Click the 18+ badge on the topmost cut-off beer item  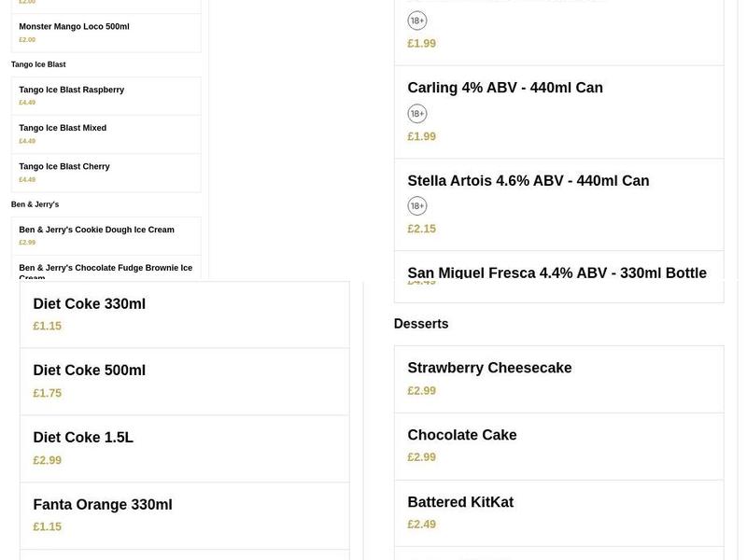[416, 21]
